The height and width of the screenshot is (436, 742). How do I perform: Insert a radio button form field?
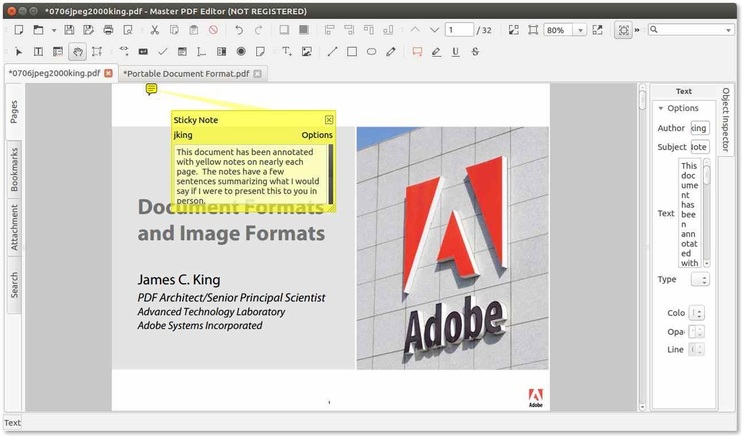click(241, 52)
